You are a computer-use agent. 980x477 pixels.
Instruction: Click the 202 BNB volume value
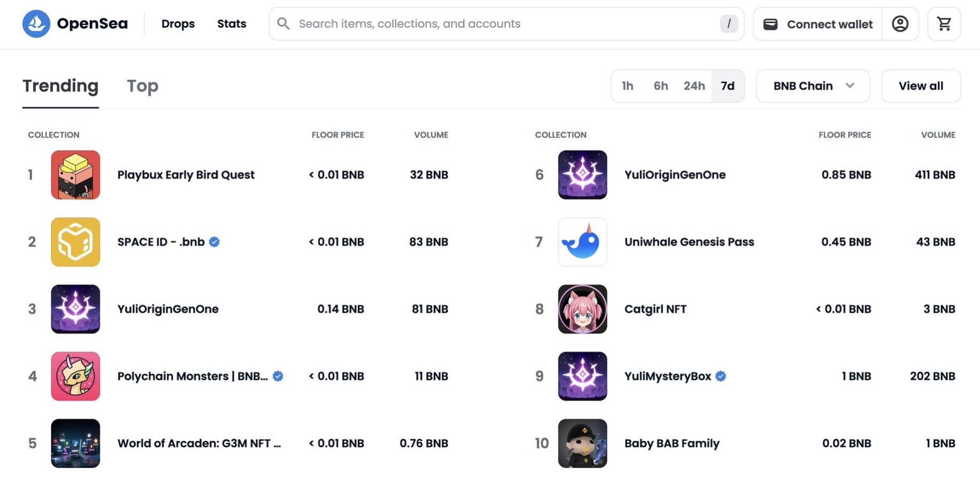(932, 376)
